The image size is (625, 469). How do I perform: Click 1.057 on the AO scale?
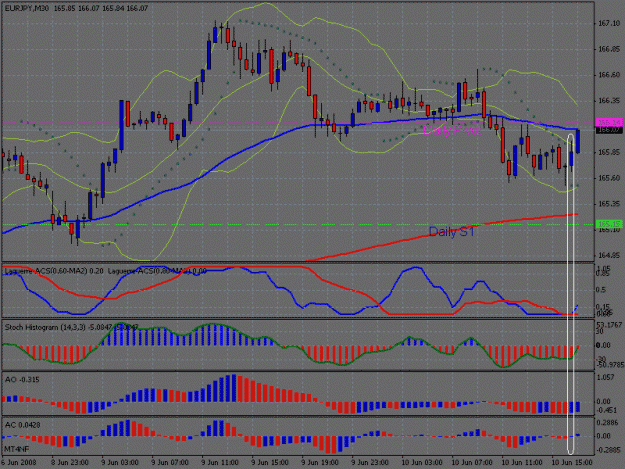pyautogui.click(x=606, y=377)
